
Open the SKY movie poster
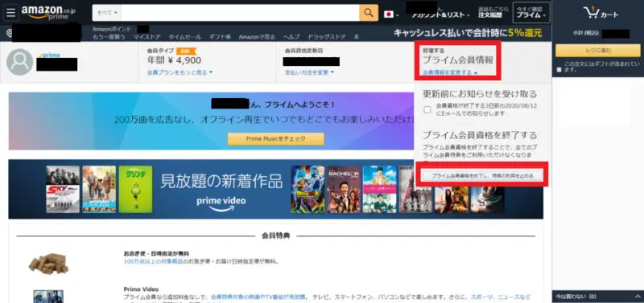63,189
